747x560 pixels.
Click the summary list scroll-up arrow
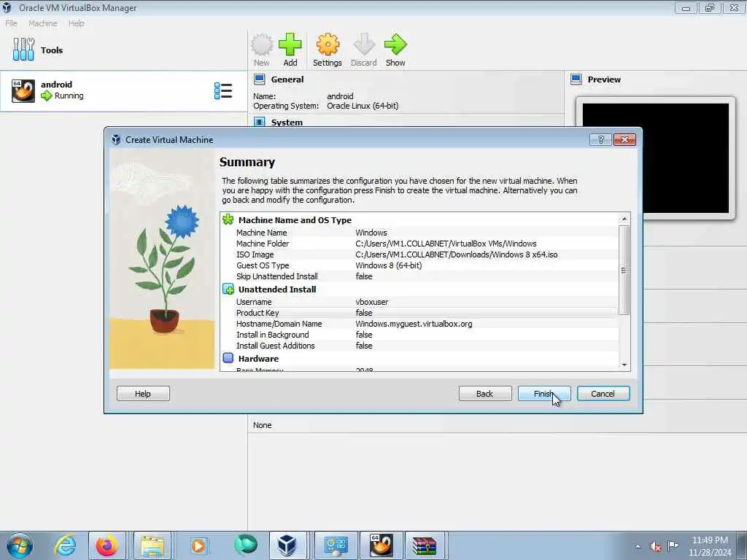click(x=624, y=219)
